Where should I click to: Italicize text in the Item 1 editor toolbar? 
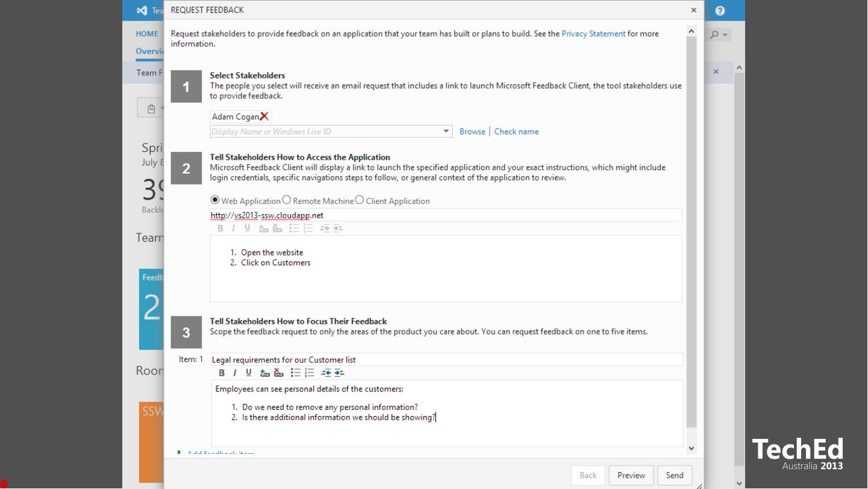click(234, 373)
